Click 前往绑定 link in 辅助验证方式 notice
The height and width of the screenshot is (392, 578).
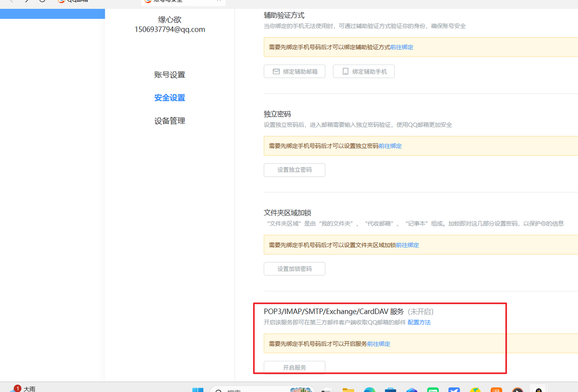click(x=401, y=47)
